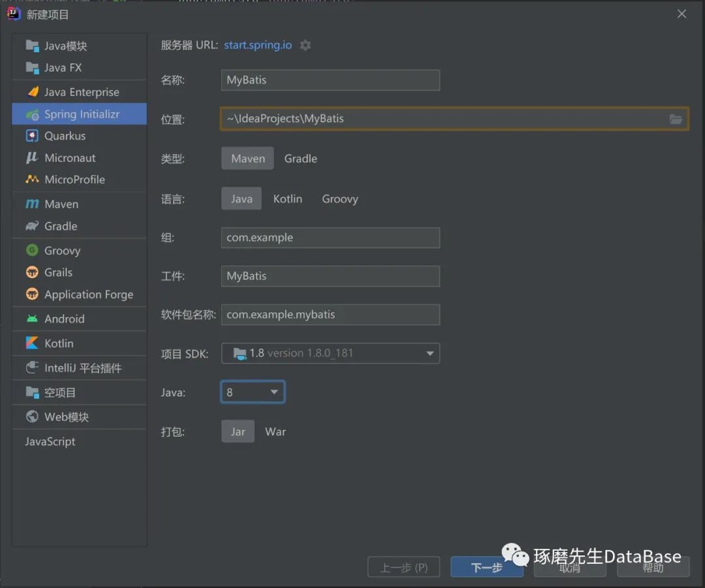The width and height of the screenshot is (705, 588).
Task: Close the 新建项目 dialog
Action: coord(681,14)
